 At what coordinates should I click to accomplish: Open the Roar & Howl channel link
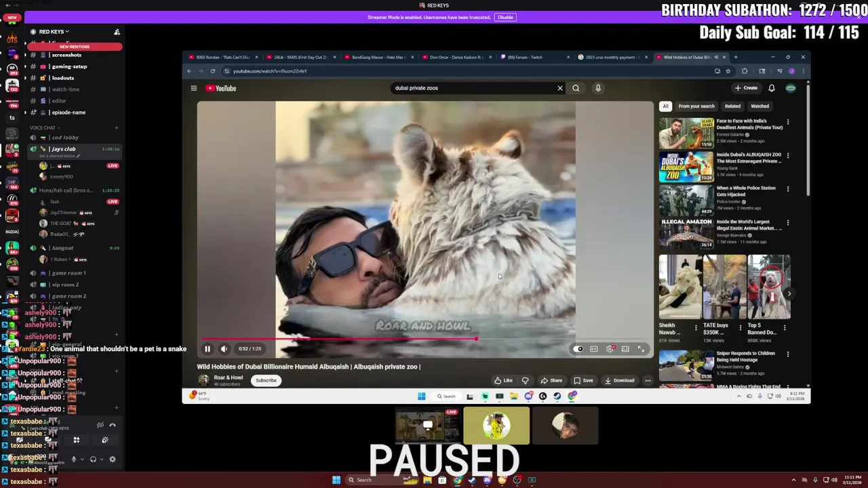point(228,378)
